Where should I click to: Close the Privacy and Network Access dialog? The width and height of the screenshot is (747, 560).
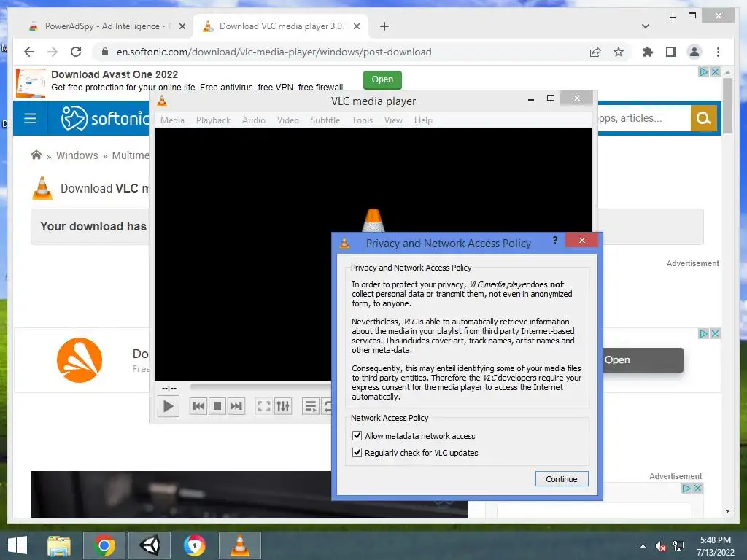pyautogui.click(x=581, y=240)
